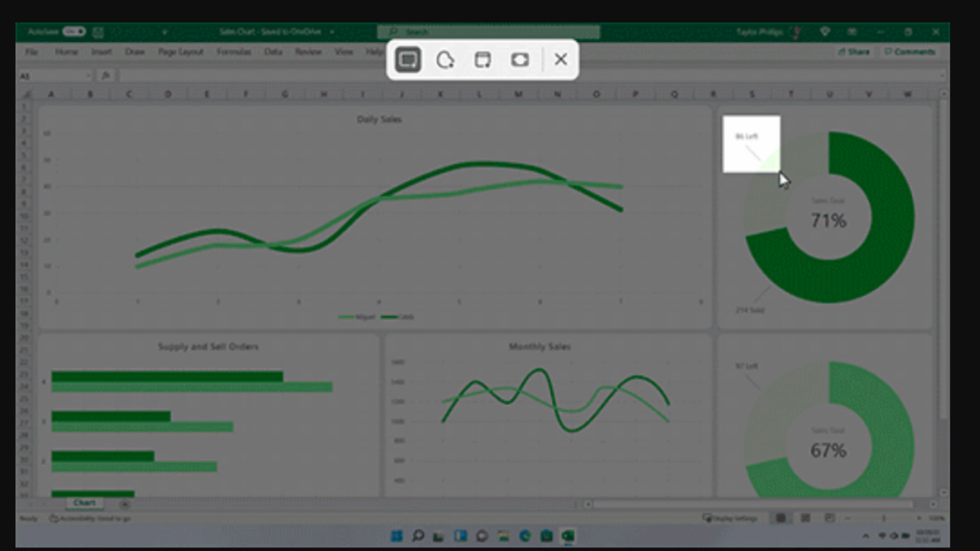Open Microsoft Edge from the taskbar
This screenshot has width=980, height=551.
[525, 536]
